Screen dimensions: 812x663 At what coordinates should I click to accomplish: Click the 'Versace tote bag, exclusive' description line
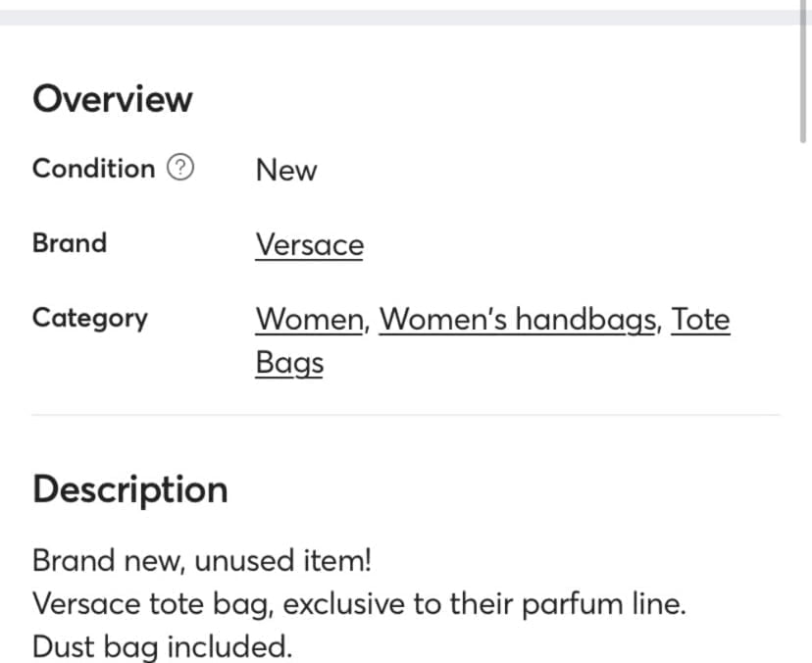click(x=359, y=604)
